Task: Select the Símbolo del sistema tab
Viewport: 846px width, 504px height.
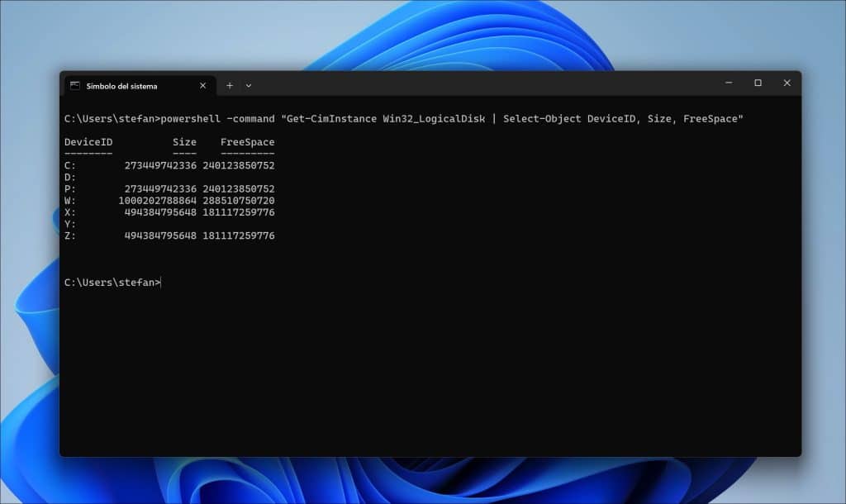Action: pyautogui.click(x=140, y=86)
